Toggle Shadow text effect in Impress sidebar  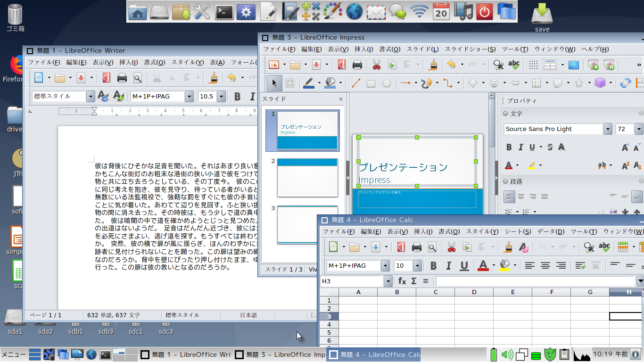(x=561, y=147)
